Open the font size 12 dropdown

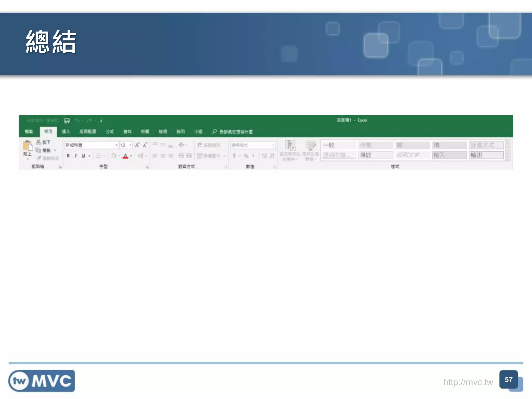(x=130, y=145)
